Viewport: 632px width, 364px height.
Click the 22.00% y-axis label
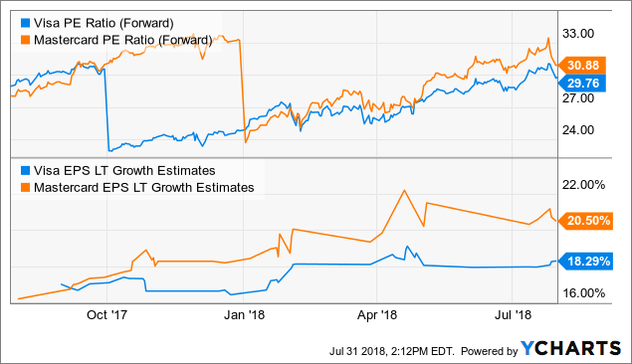pyautogui.click(x=583, y=185)
